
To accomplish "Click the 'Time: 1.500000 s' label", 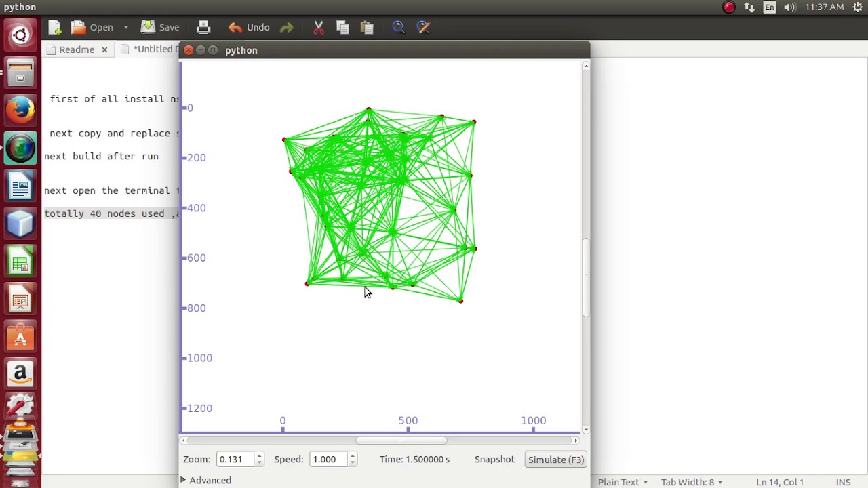I will [414, 460].
